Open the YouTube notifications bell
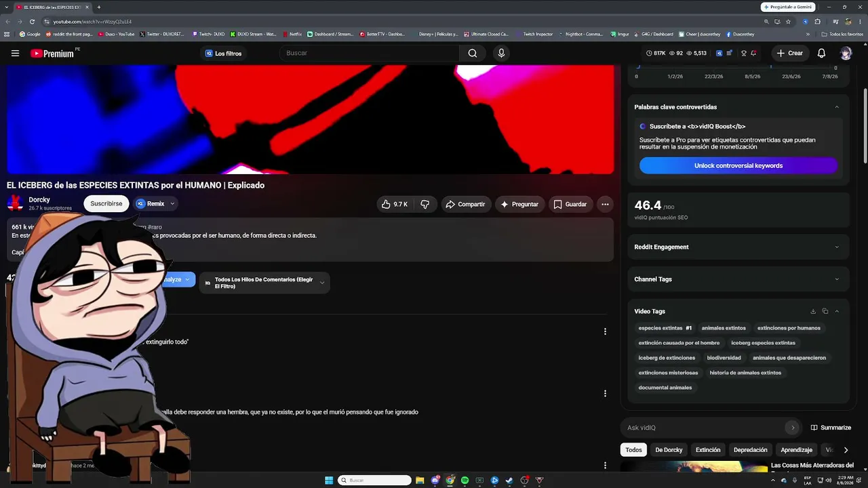The width and height of the screenshot is (868, 488). 821,54
